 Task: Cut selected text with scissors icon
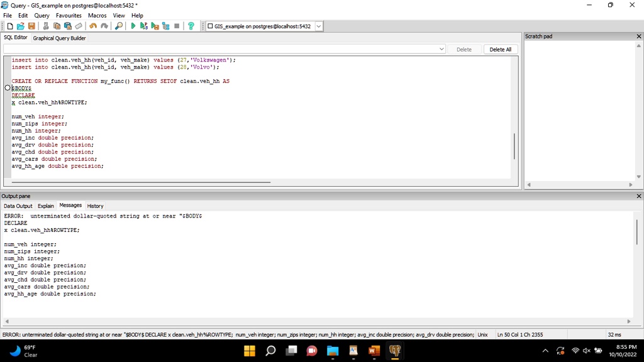pyautogui.click(x=45, y=26)
